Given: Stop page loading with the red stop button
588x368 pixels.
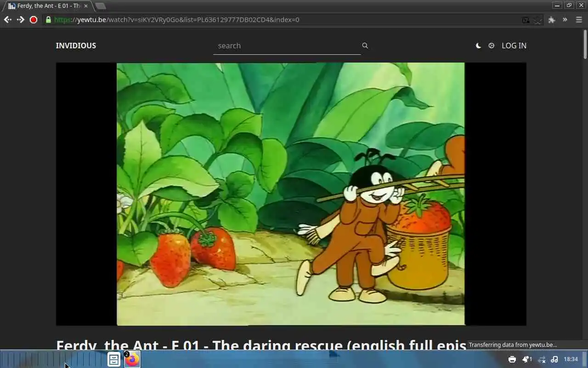Looking at the screenshot, I should pyautogui.click(x=33, y=20).
